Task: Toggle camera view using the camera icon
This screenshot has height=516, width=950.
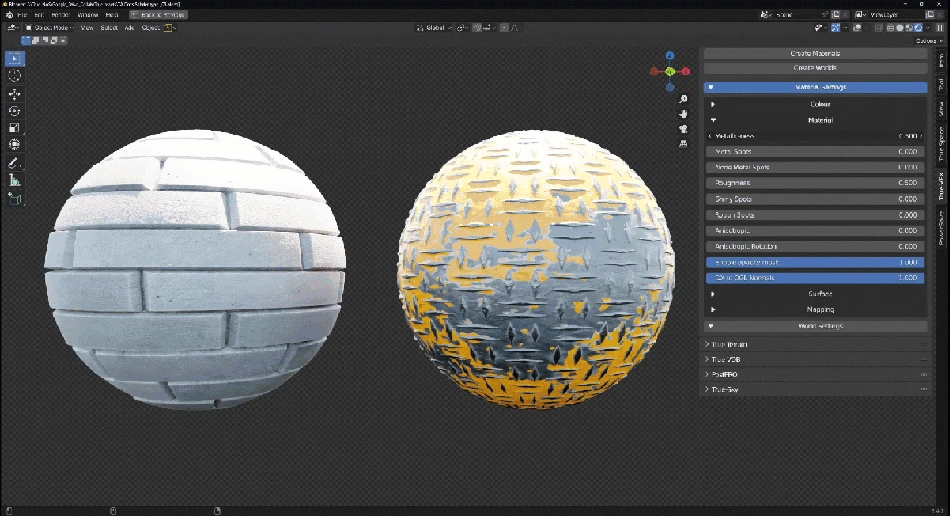Action: 683,128
